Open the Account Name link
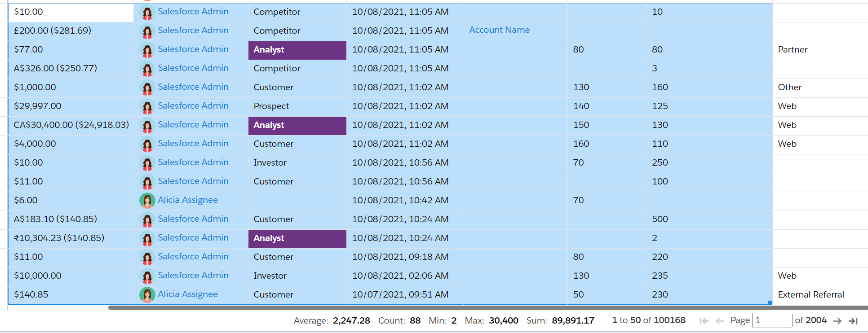This screenshot has height=333, width=868. pyautogui.click(x=499, y=30)
